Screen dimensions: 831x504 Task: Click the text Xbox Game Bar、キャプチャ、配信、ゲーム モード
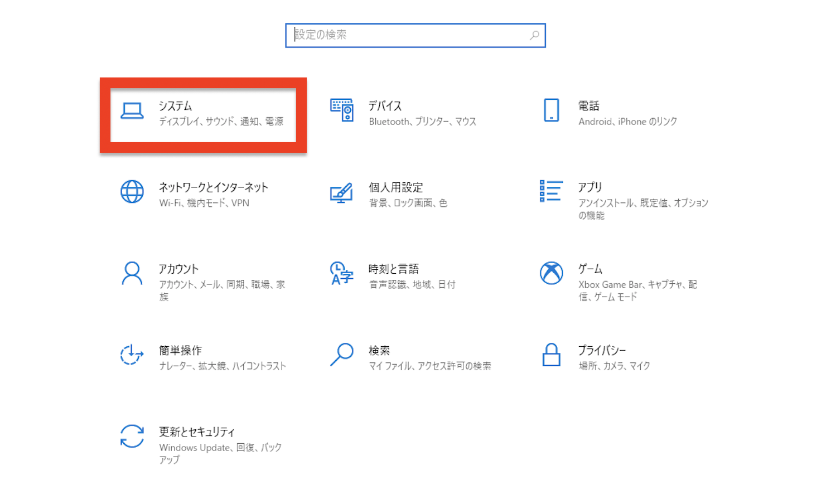click(x=638, y=290)
